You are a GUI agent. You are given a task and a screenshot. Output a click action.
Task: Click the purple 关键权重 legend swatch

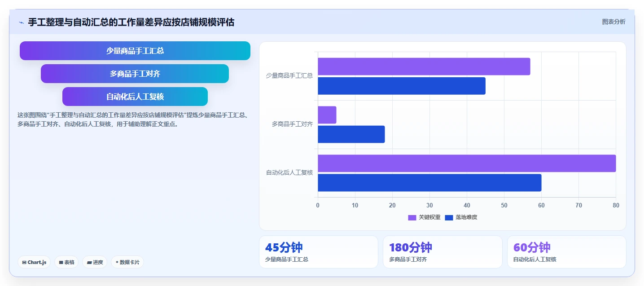point(412,218)
